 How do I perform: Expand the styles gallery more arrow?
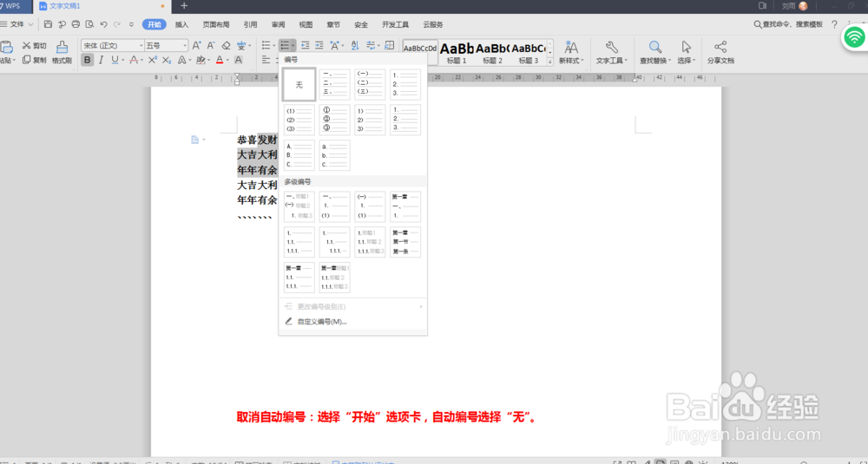click(550, 62)
